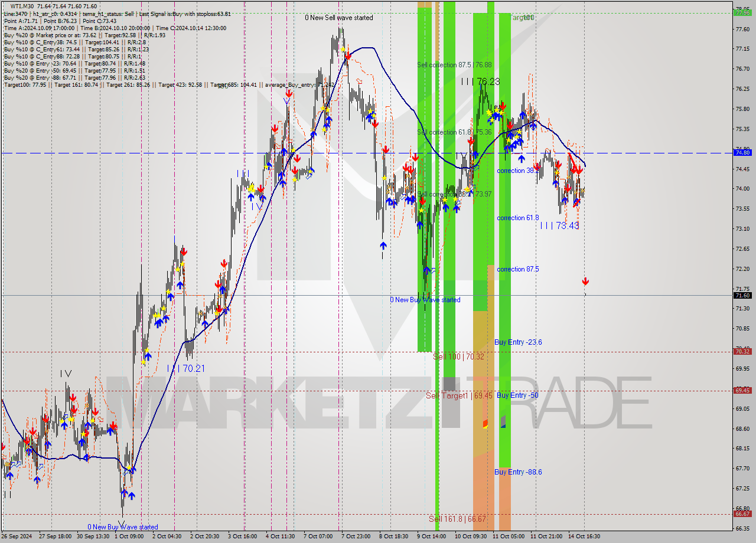Select the 'Sell 100 | 70.32' label
756x543 pixels.
tap(458, 356)
